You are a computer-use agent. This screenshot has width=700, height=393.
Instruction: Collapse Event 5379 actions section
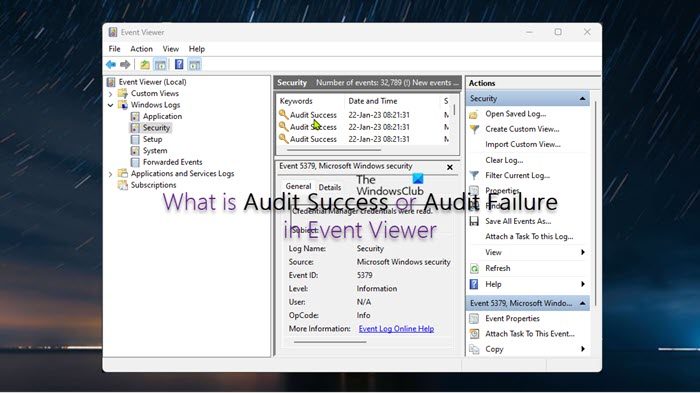pyautogui.click(x=582, y=303)
